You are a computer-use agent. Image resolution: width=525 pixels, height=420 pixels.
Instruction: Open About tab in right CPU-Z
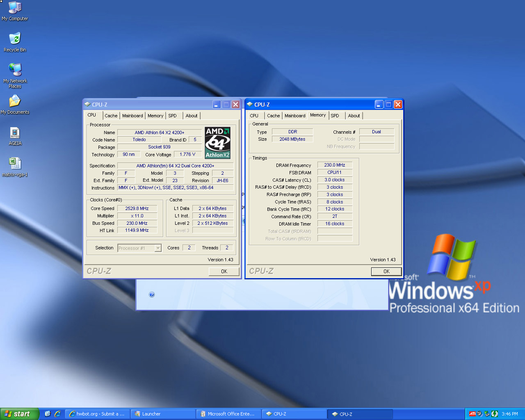click(354, 116)
